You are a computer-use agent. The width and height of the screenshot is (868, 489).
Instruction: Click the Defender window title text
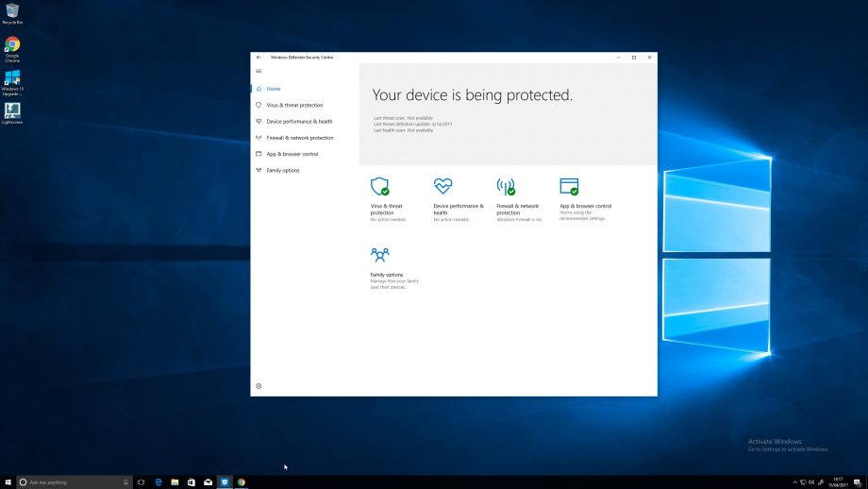302,57
